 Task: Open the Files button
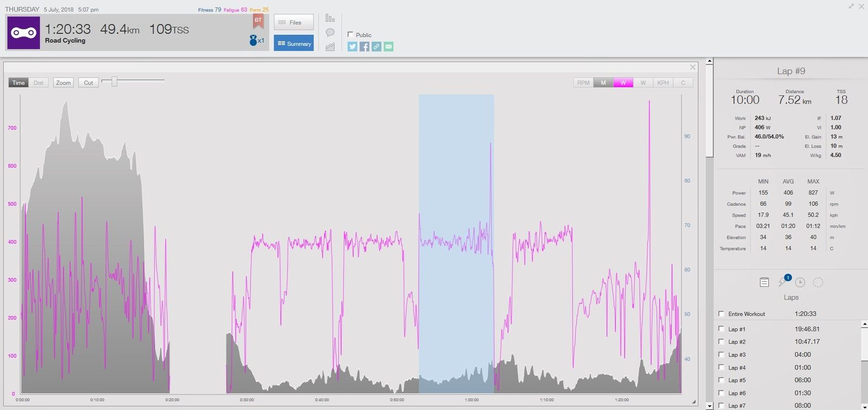(x=293, y=22)
